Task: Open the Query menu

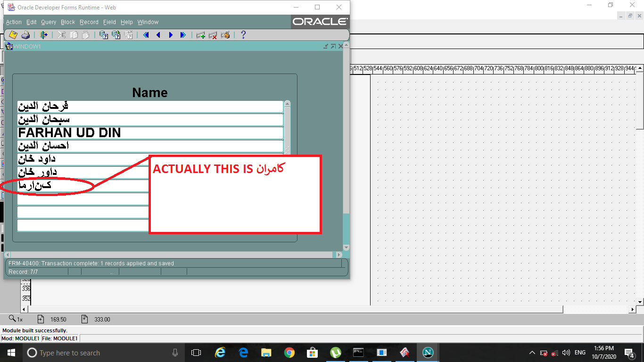Action: point(49,22)
